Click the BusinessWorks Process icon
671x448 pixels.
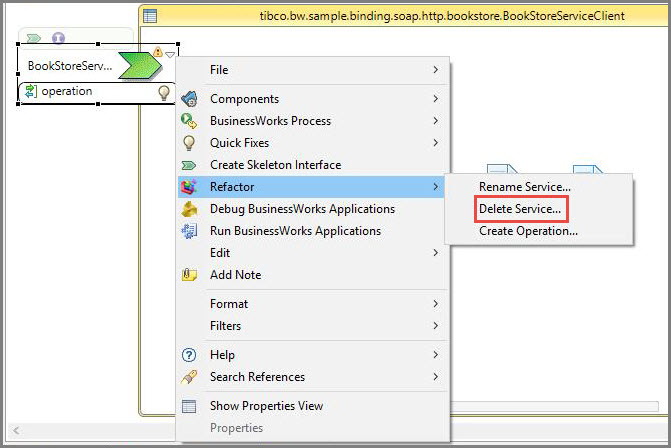pyautogui.click(x=189, y=121)
